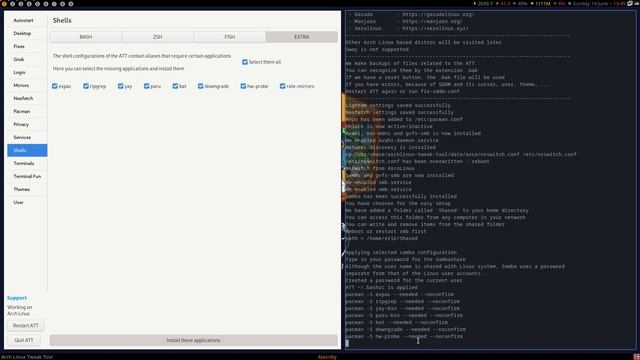The width and height of the screenshot is (640, 360).
Task: Switch to the FISH tab
Action: coord(229,37)
